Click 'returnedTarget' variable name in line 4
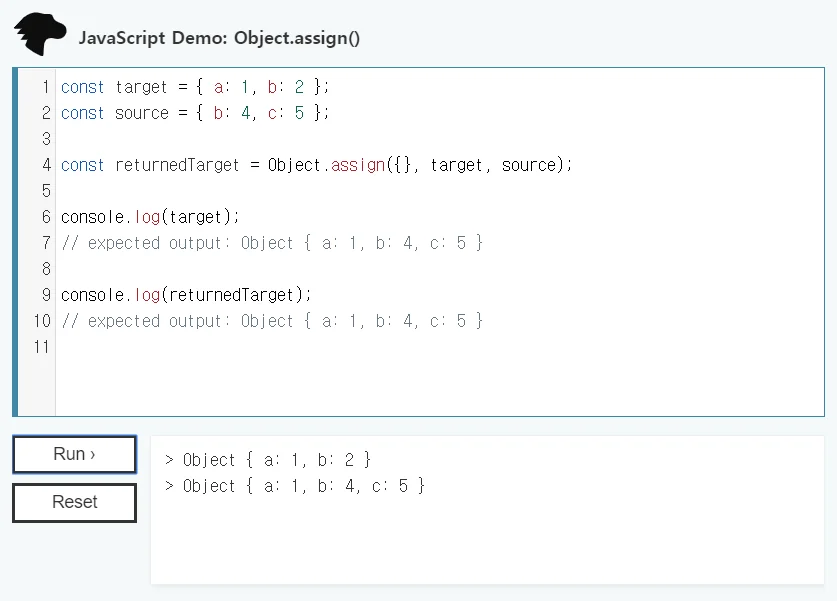837x601 pixels. [x=177, y=165]
